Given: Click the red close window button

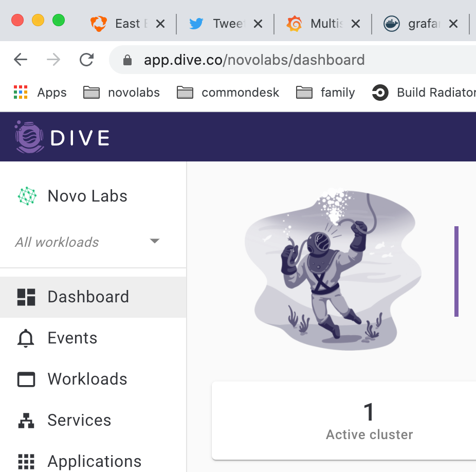Looking at the screenshot, I should 17,21.
